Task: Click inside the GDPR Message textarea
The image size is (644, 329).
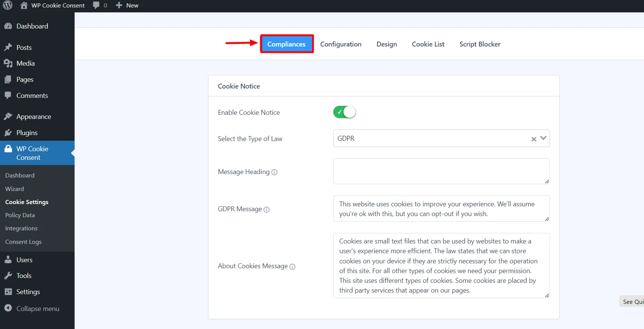Action: [441, 209]
